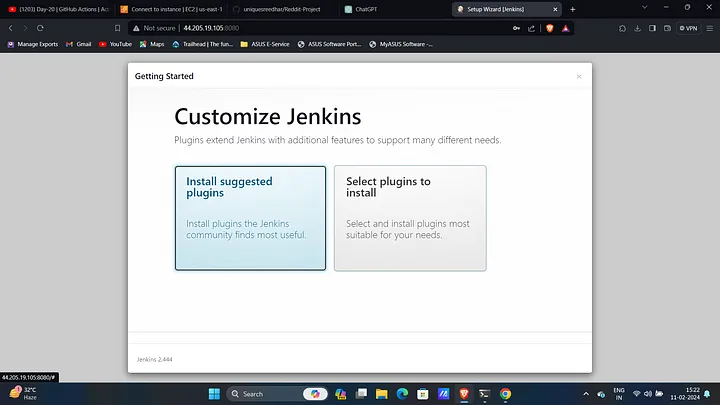The height and width of the screenshot is (405, 720).
Task: Open clock and date 11-02-2024
Action: coord(685,394)
